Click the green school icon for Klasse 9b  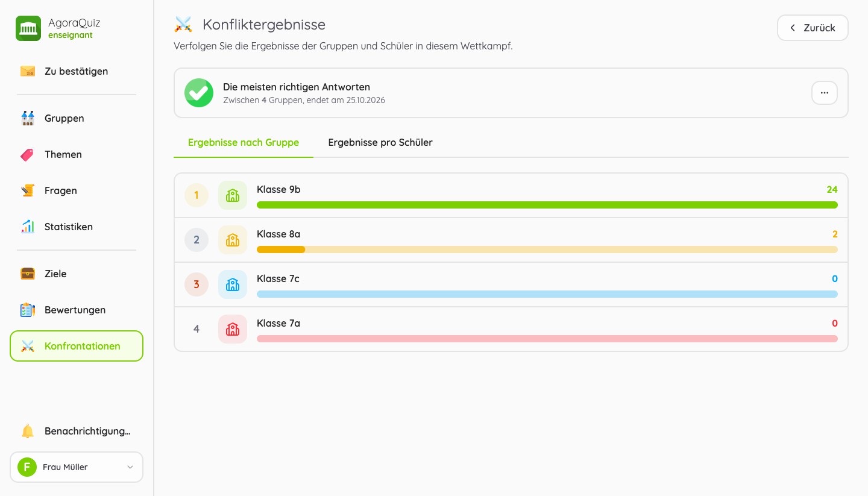(233, 195)
